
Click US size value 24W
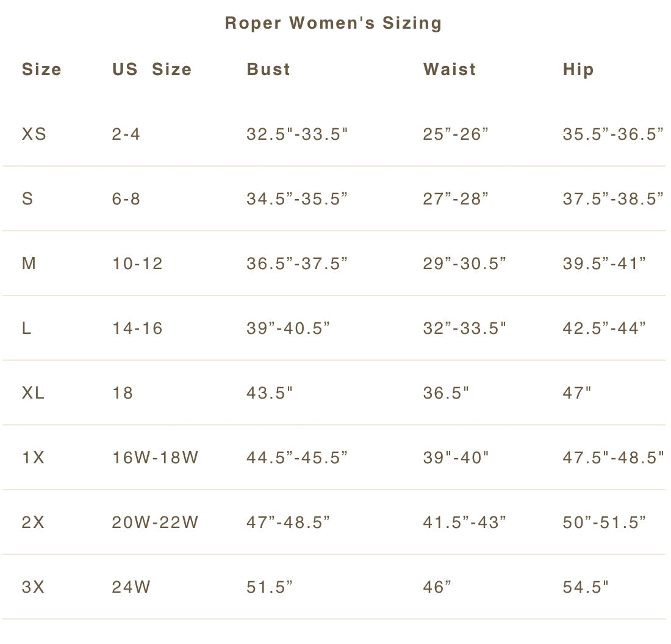tap(131, 587)
